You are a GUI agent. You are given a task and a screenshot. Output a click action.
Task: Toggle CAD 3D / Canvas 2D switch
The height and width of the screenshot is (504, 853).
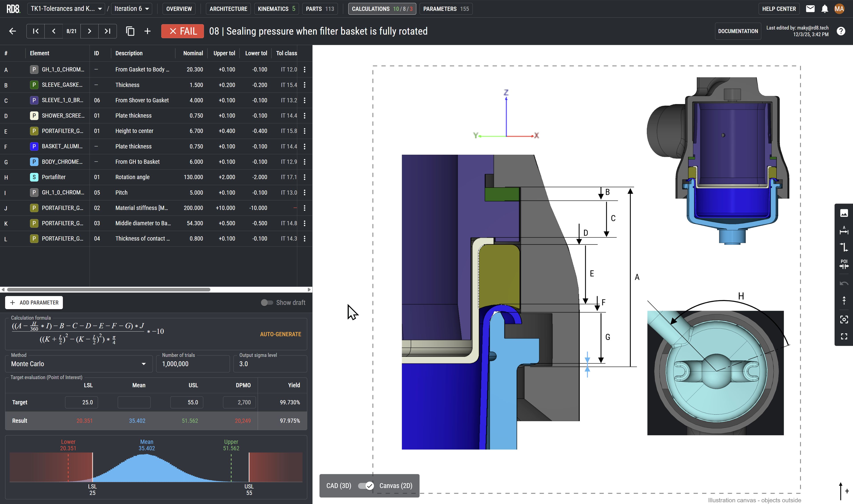click(x=366, y=486)
